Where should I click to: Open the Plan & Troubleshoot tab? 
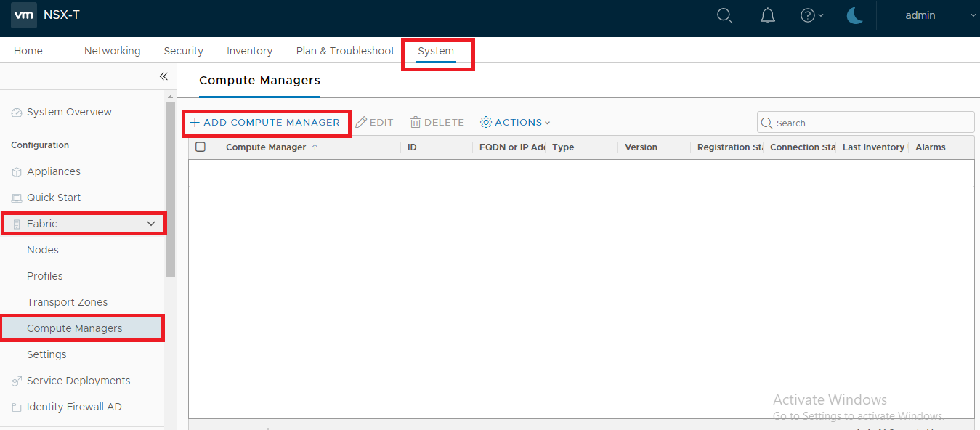point(345,51)
